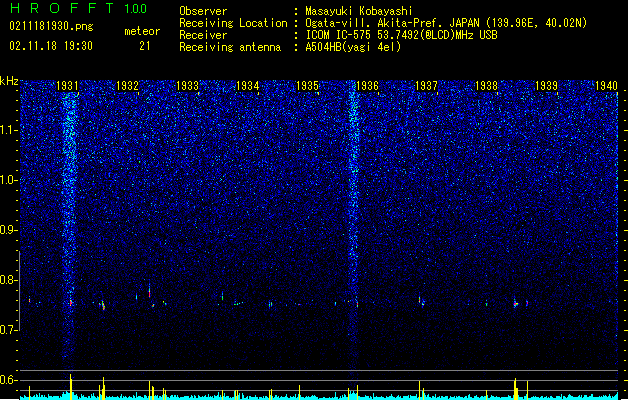Click the HROFFT 1.0.0 title text
The image size is (629, 400).
click(78, 8)
